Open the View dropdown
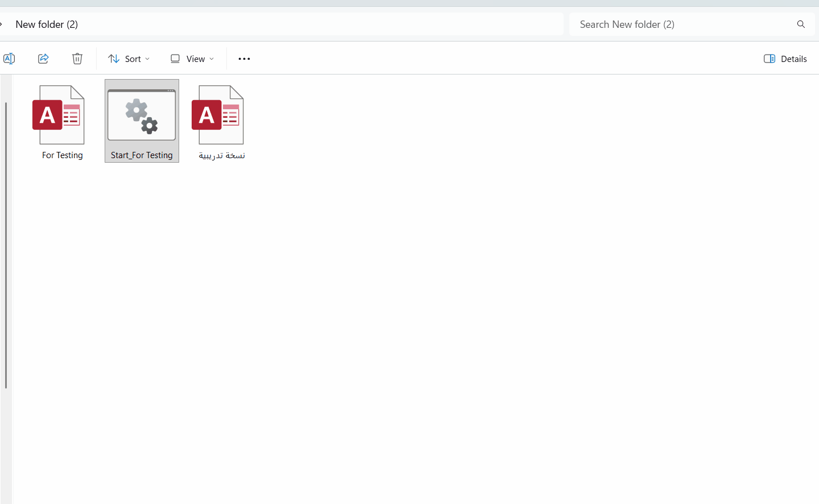Screen dimensions: 819x504 [192, 59]
